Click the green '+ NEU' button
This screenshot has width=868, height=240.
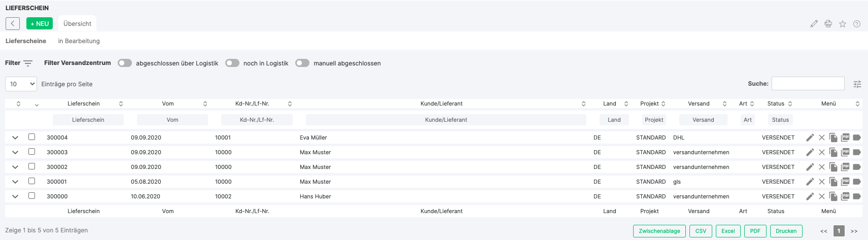click(x=40, y=24)
